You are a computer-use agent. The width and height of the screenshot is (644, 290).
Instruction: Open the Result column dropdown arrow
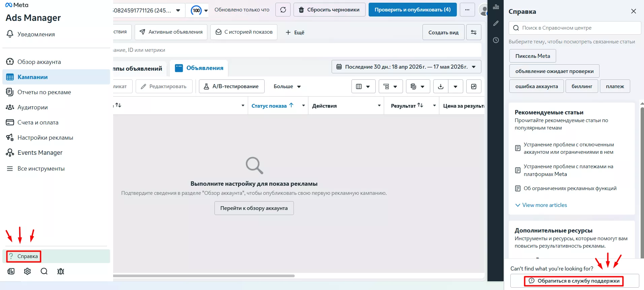click(x=434, y=106)
